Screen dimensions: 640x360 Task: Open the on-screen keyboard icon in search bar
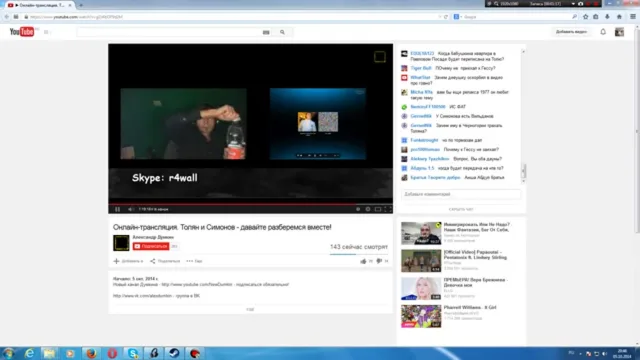click(266, 32)
